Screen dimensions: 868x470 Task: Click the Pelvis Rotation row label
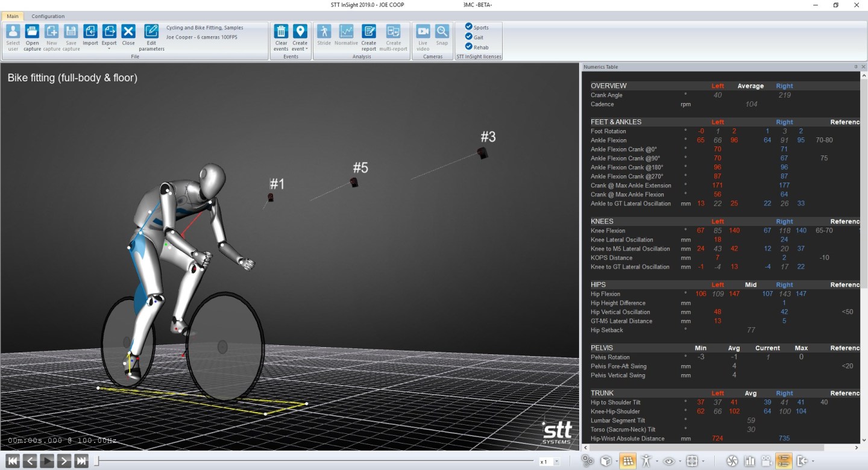pyautogui.click(x=610, y=357)
